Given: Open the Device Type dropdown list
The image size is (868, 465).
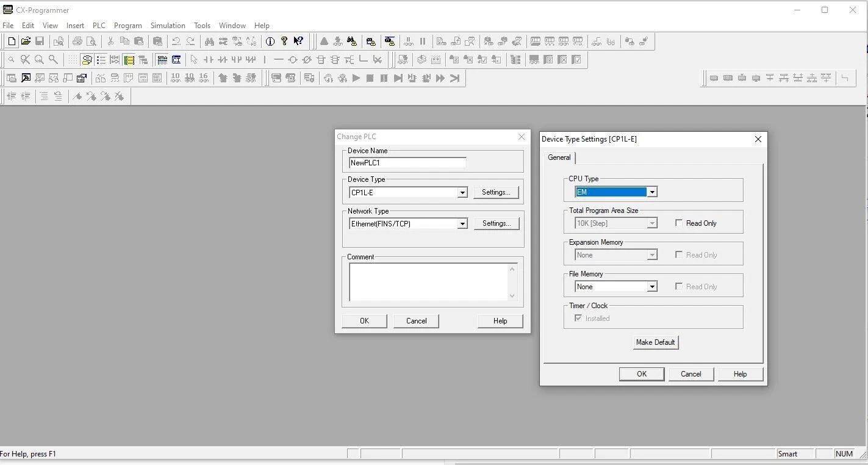Looking at the screenshot, I should (x=462, y=193).
